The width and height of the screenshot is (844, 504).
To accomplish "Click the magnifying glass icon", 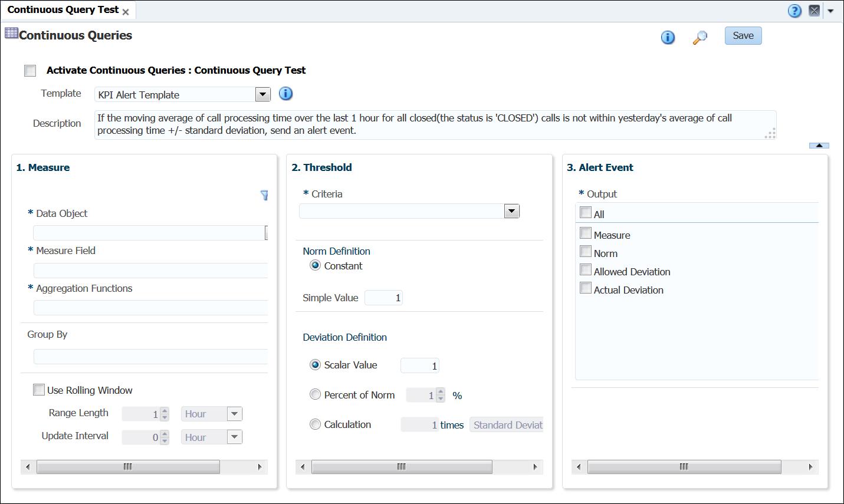I will pyautogui.click(x=699, y=37).
